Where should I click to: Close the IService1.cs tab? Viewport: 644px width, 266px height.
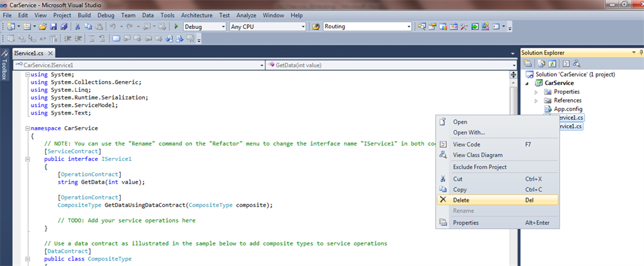click(x=50, y=53)
